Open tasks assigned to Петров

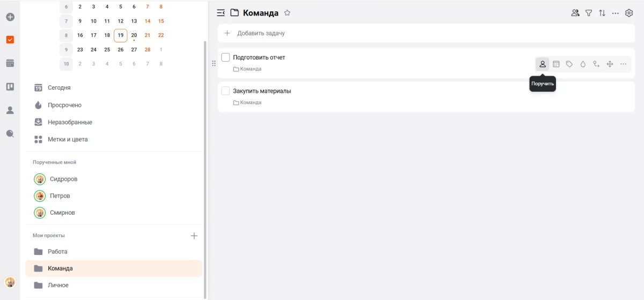tap(60, 196)
